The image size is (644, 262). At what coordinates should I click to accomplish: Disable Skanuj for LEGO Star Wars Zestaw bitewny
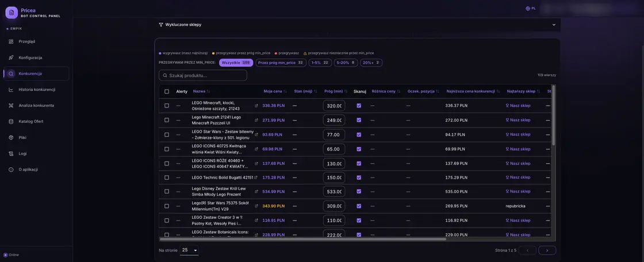(359, 134)
